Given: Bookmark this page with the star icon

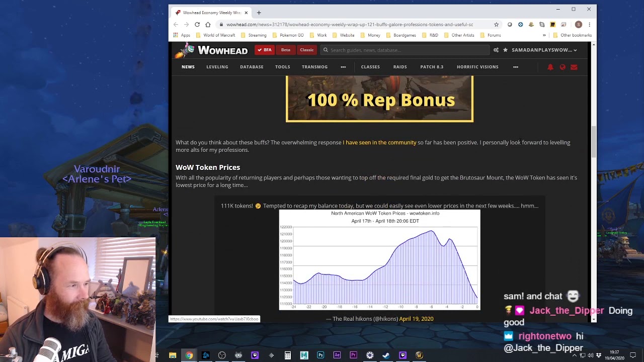Looking at the screenshot, I should click(496, 24).
